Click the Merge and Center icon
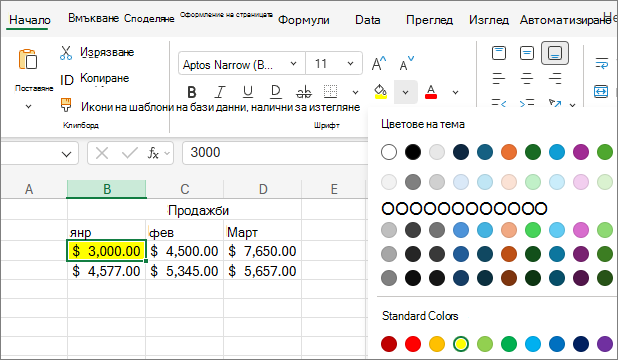 [601, 91]
